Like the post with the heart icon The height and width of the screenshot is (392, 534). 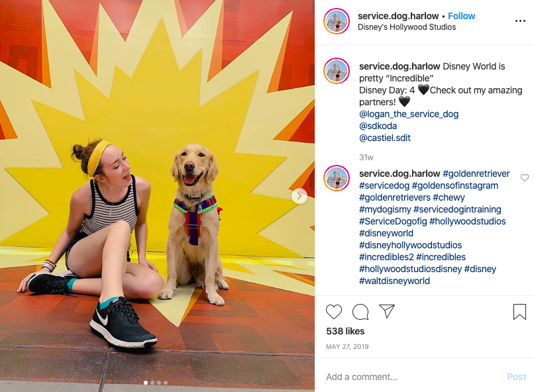tap(334, 311)
